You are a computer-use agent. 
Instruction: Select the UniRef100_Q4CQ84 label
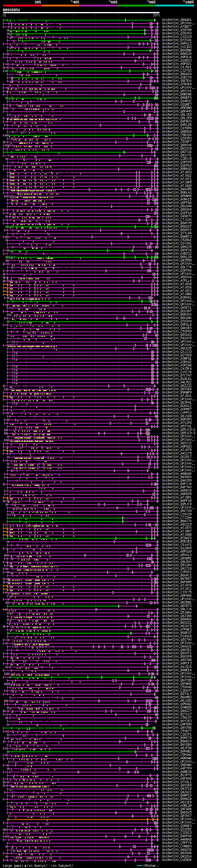click(177, 809)
